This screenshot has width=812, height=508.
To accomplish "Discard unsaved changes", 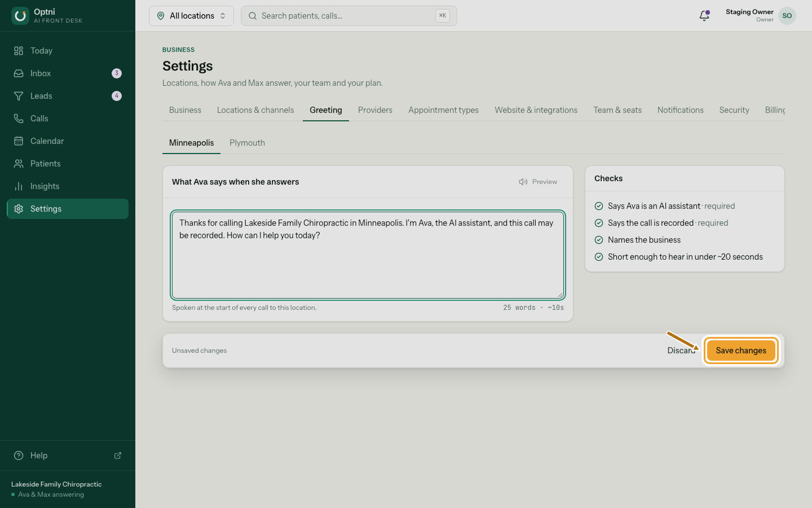I will (681, 351).
